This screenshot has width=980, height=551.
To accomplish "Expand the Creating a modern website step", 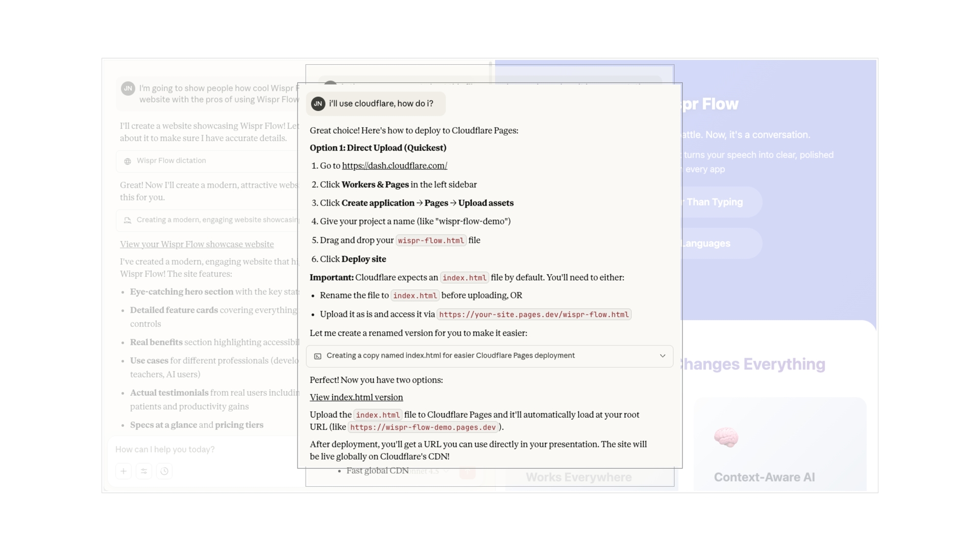I will (x=214, y=220).
